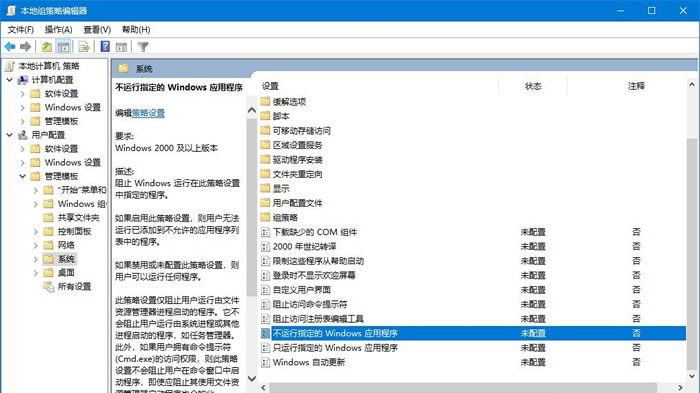Select 所有设置 in the tree
Screen dimensions: 700x393
[x=75, y=287]
